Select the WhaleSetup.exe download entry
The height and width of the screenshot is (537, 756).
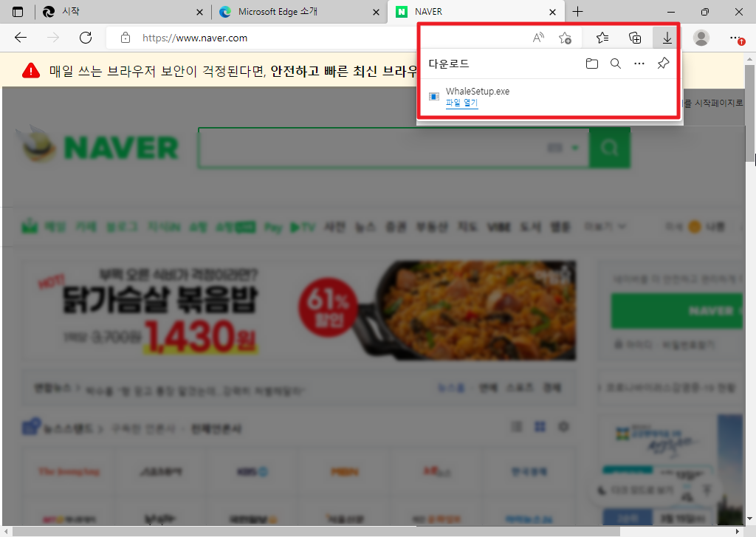click(x=549, y=97)
